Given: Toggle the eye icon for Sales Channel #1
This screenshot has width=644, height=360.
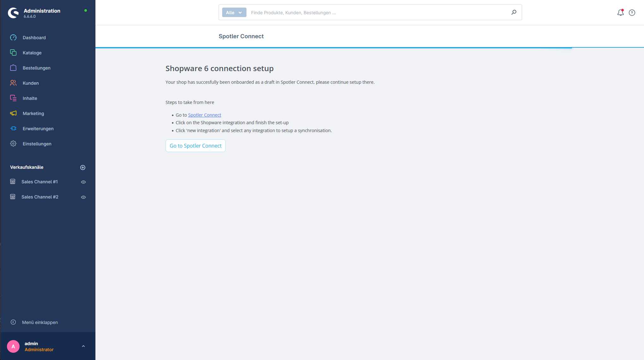Looking at the screenshot, I should pos(83,182).
